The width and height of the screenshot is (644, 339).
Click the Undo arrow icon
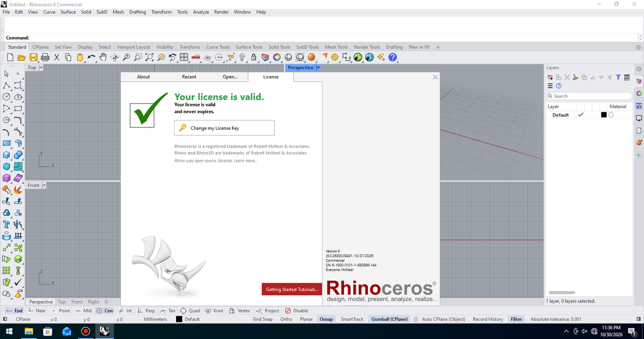pyautogui.click(x=91, y=57)
